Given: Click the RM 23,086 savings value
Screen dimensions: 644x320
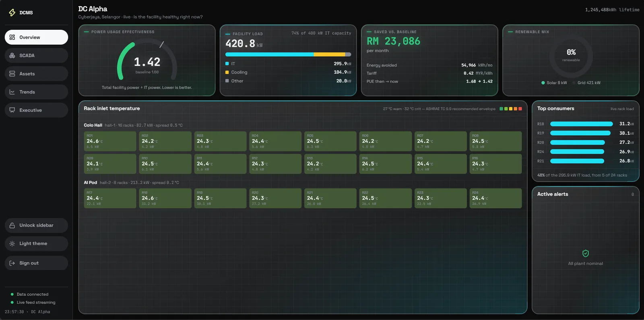Looking at the screenshot, I should pos(393,41).
